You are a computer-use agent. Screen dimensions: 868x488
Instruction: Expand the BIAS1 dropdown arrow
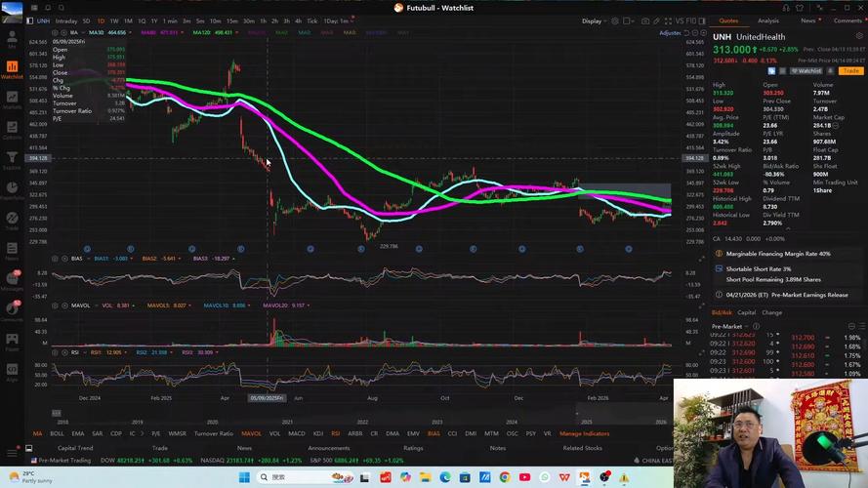pyautogui.click(x=132, y=259)
